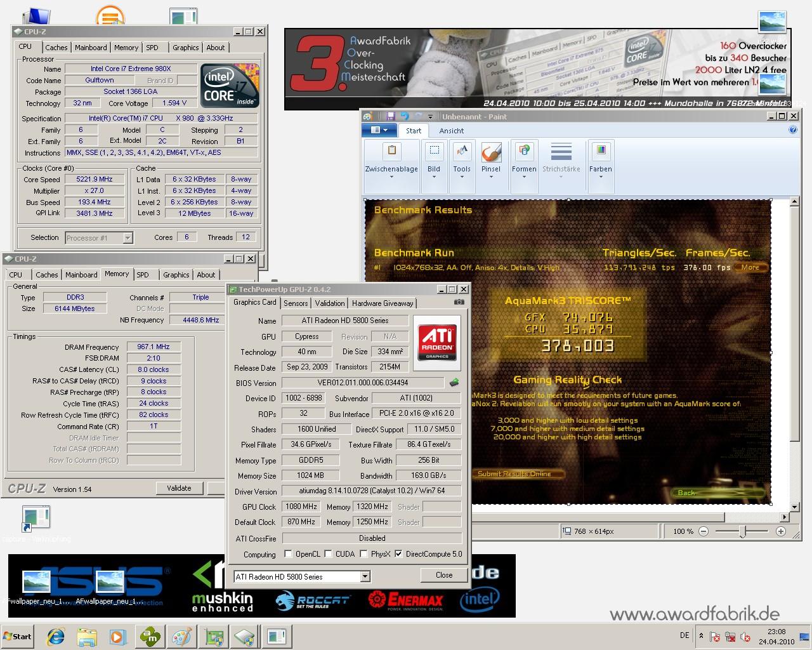Image resolution: width=812 pixels, height=650 pixels.
Task: Open the capture tool taskbar icon
Action: [277, 636]
